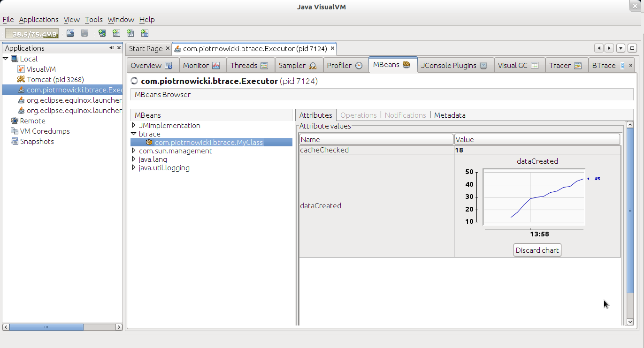Screen dimensions: 644x348
Task: Open the Metadata tab for MyClass
Action: tap(450, 115)
